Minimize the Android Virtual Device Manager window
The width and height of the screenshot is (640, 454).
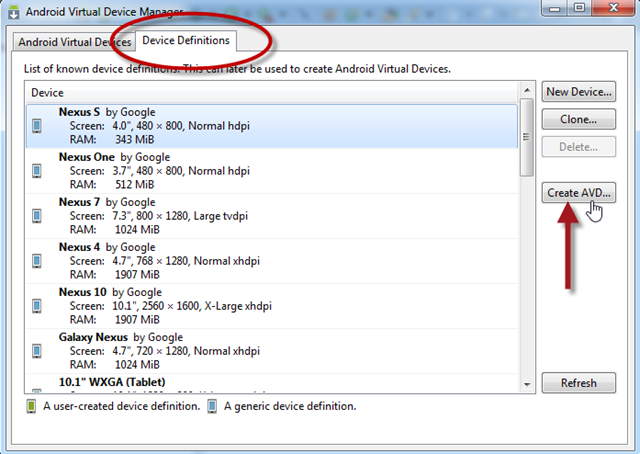click(x=554, y=8)
